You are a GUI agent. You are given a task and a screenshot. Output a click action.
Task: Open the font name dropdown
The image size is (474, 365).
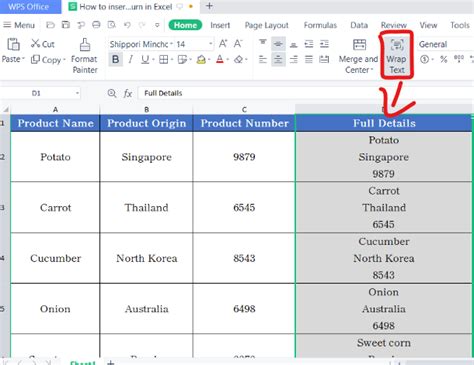pyautogui.click(x=171, y=44)
